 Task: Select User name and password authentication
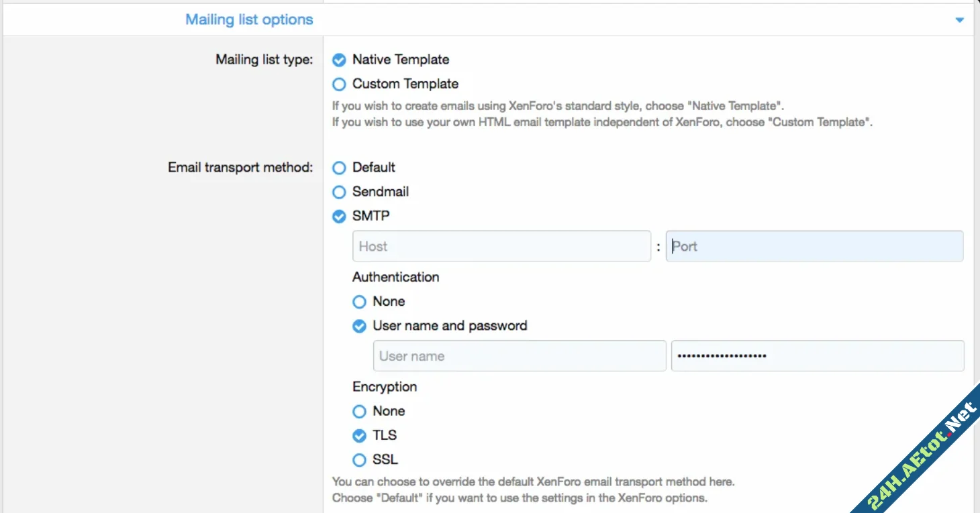point(360,326)
